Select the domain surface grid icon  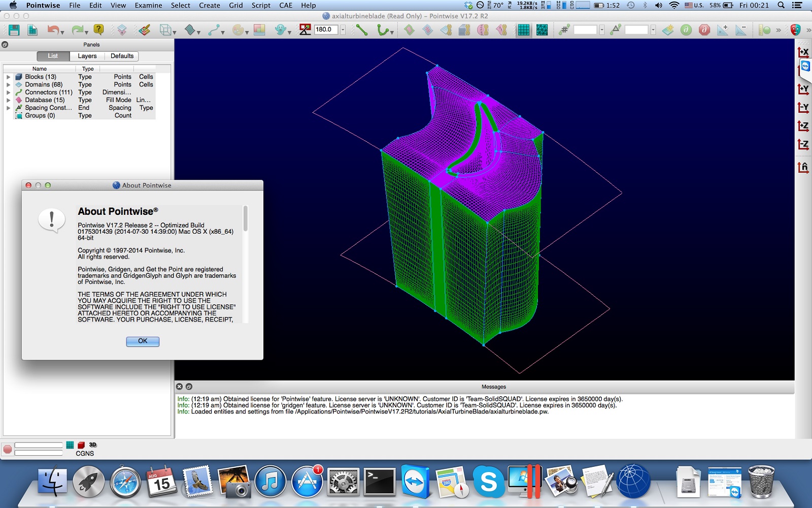[190, 30]
